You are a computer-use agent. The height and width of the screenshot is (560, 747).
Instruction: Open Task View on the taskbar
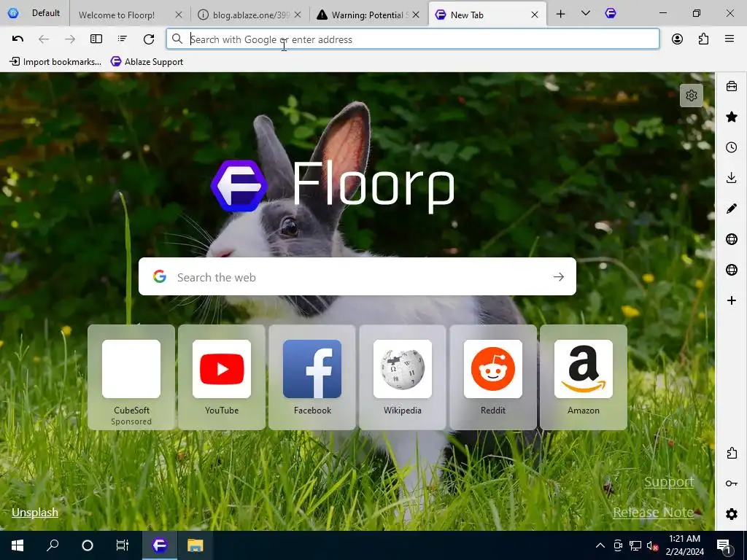123,545
